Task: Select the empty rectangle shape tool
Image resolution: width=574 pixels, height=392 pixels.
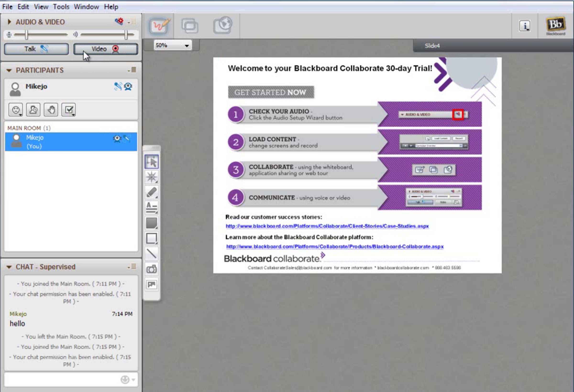Action: (152, 238)
